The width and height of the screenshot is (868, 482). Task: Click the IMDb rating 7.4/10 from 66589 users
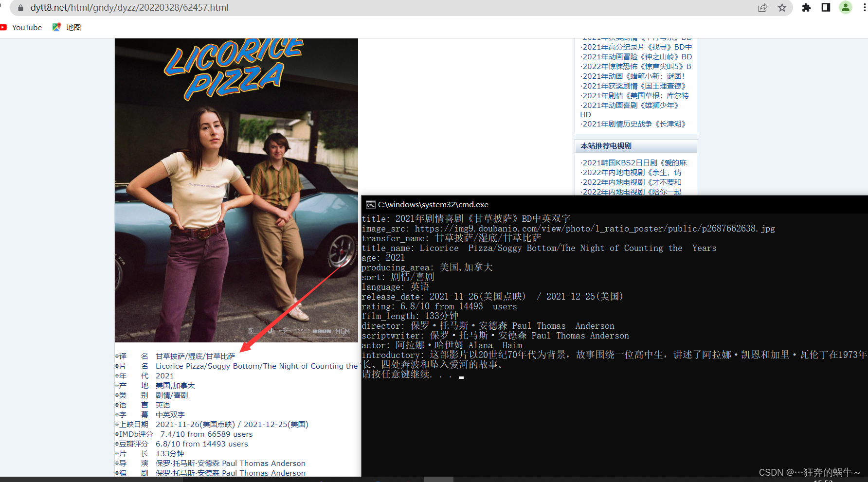[206, 434]
